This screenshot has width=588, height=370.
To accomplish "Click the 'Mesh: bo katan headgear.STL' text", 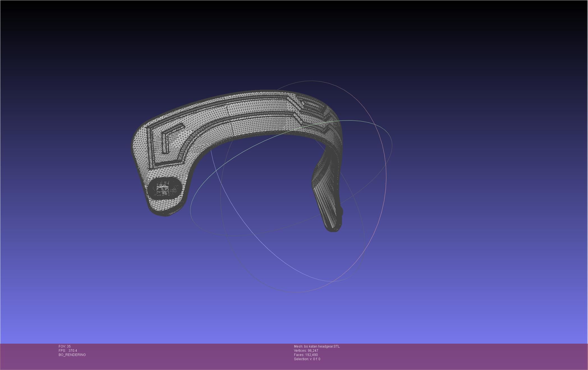I will pos(317,346).
